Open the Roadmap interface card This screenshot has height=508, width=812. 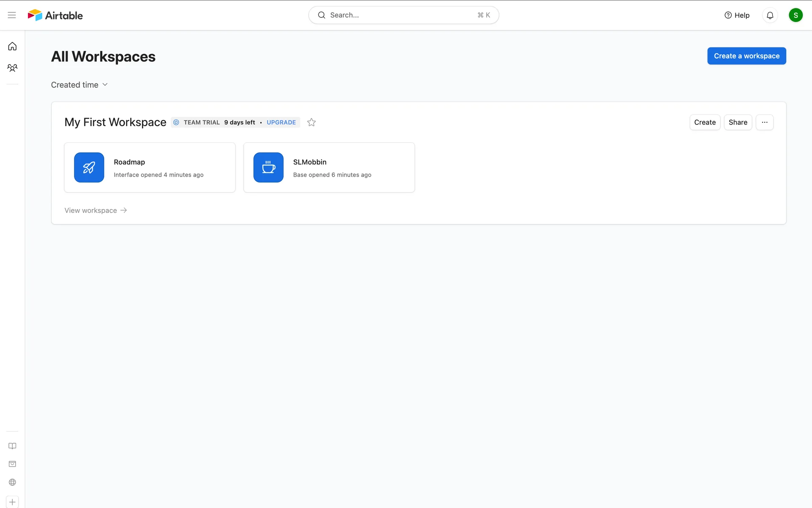[x=150, y=168]
